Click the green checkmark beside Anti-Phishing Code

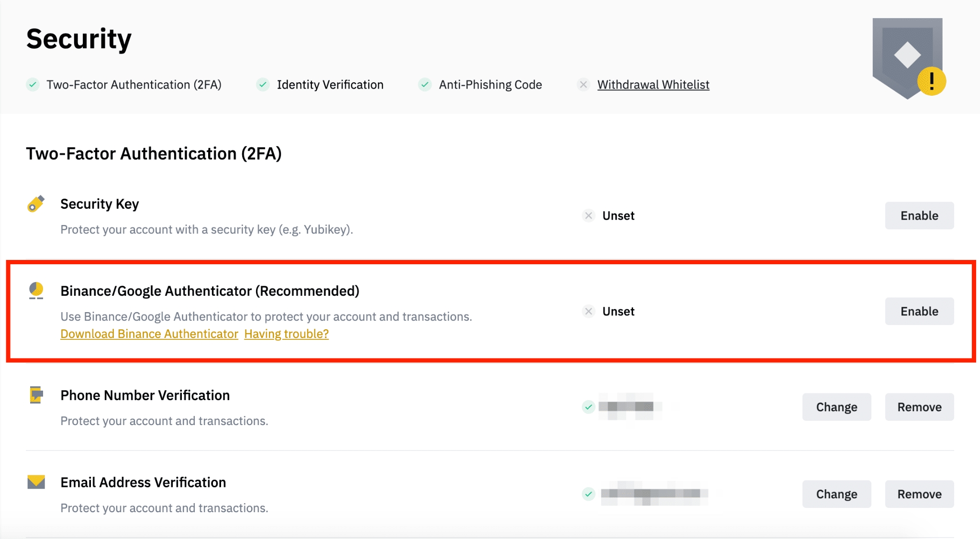pyautogui.click(x=424, y=85)
